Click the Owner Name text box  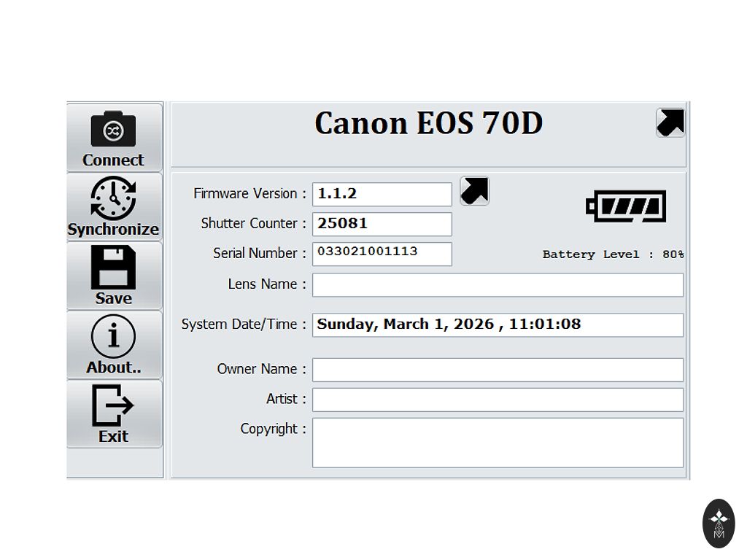click(498, 370)
